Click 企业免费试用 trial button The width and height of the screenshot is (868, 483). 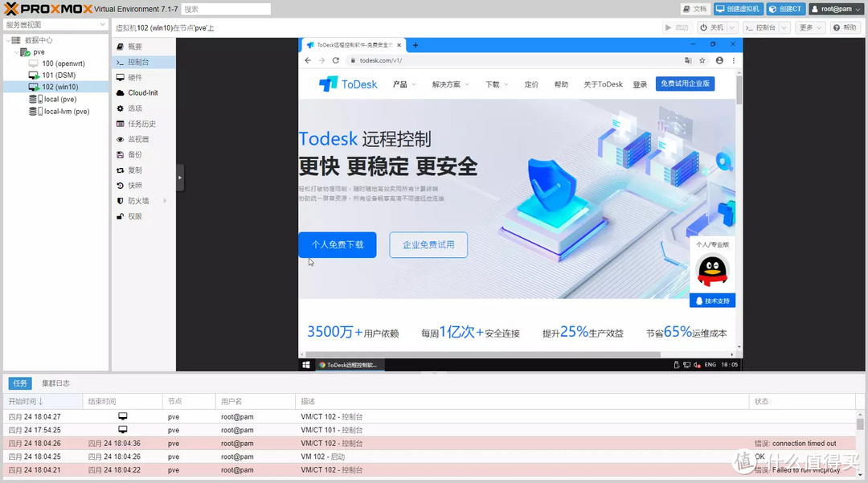pyautogui.click(x=428, y=244)
